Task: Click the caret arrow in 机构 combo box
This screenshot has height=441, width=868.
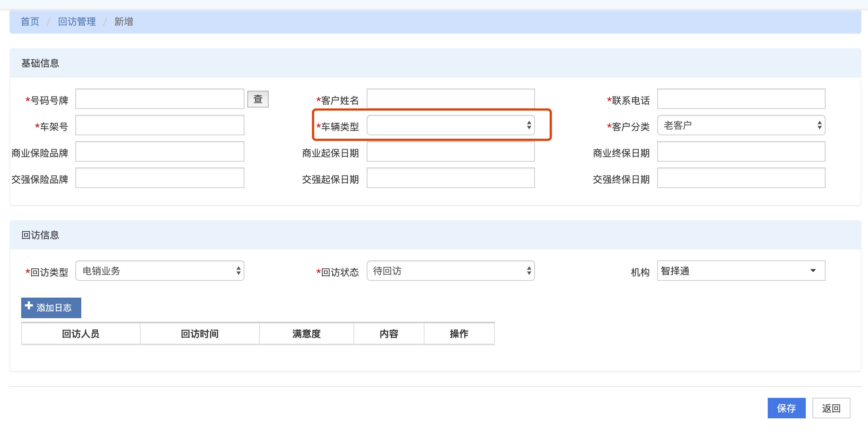Action: [x=813, y=271]
